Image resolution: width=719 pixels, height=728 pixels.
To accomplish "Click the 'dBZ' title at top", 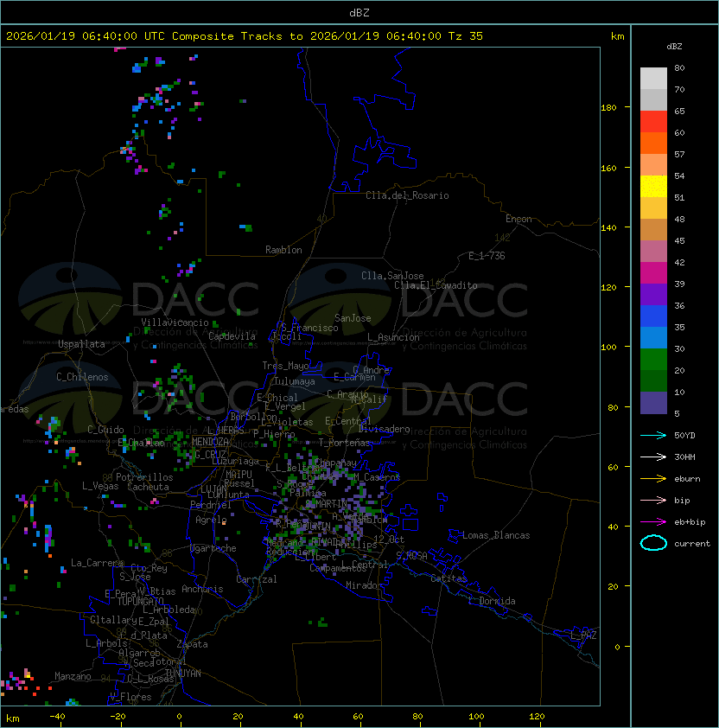I will tap(359, 12).
